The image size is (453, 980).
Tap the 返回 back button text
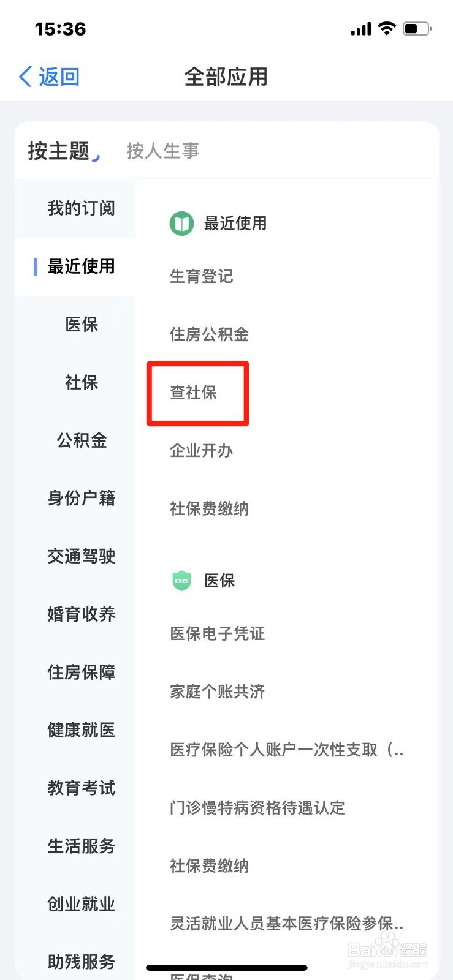coord(59,77)
